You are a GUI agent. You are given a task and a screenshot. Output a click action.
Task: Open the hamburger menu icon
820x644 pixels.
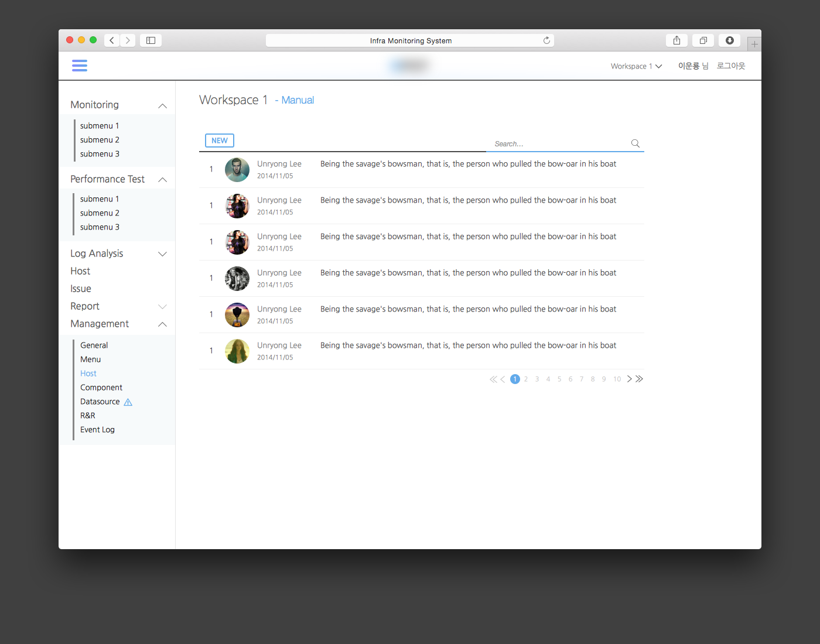80,66
